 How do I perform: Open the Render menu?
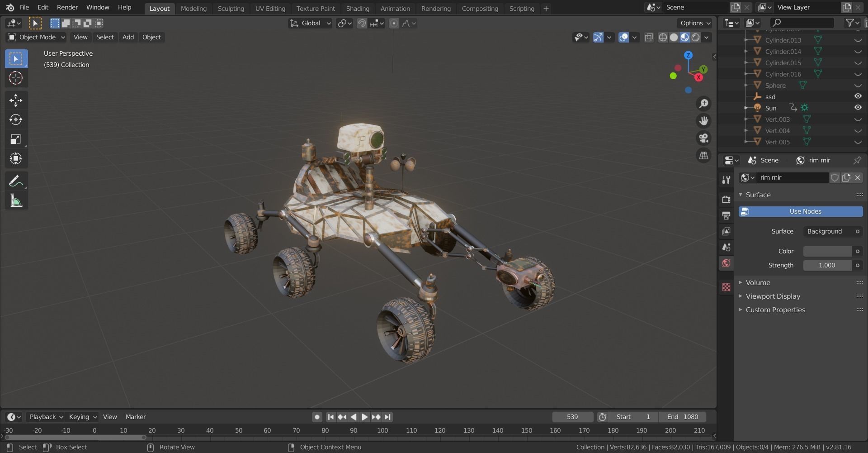point(67,7)
